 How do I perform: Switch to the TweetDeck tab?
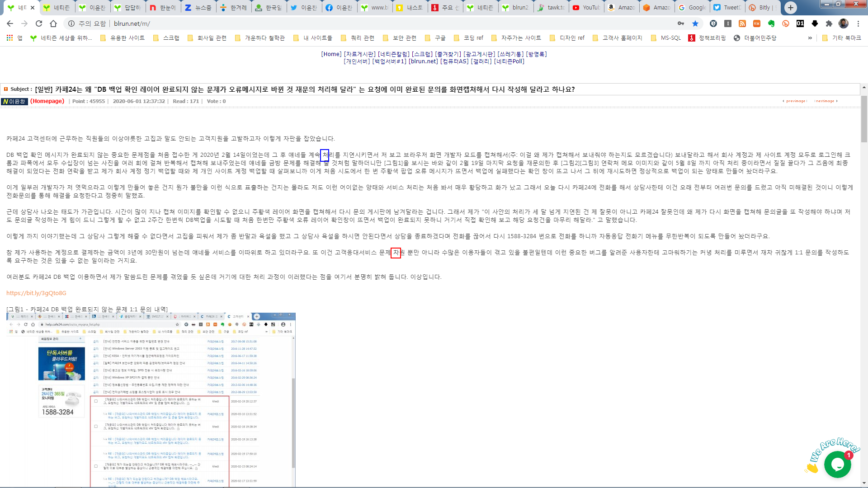click(x=726, y=8)
